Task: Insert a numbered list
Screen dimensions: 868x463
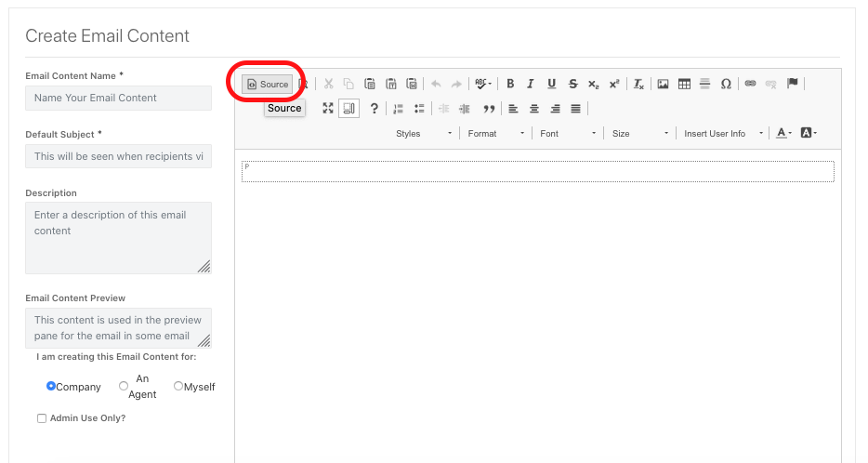Action: click(x=398, y=109)
